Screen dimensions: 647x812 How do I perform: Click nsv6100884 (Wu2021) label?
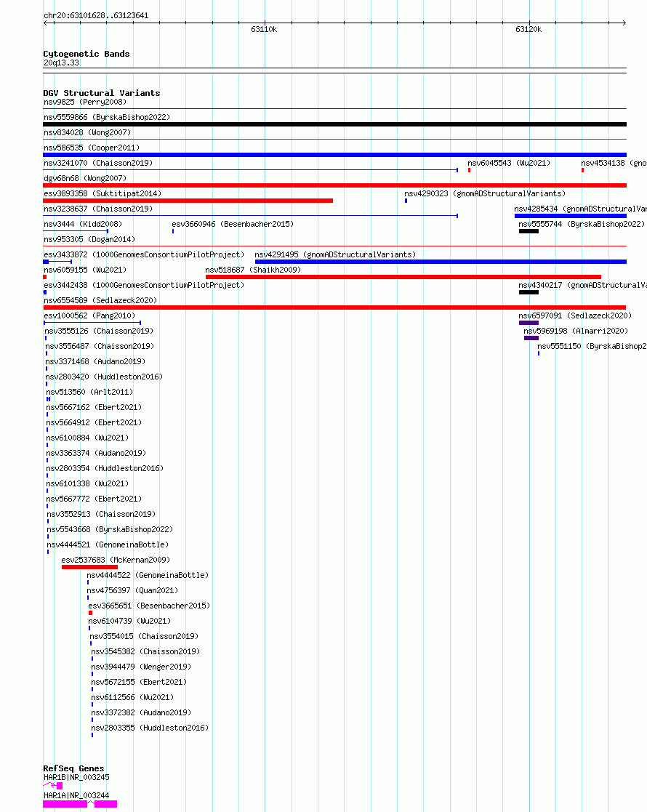(x=87, y=438)
